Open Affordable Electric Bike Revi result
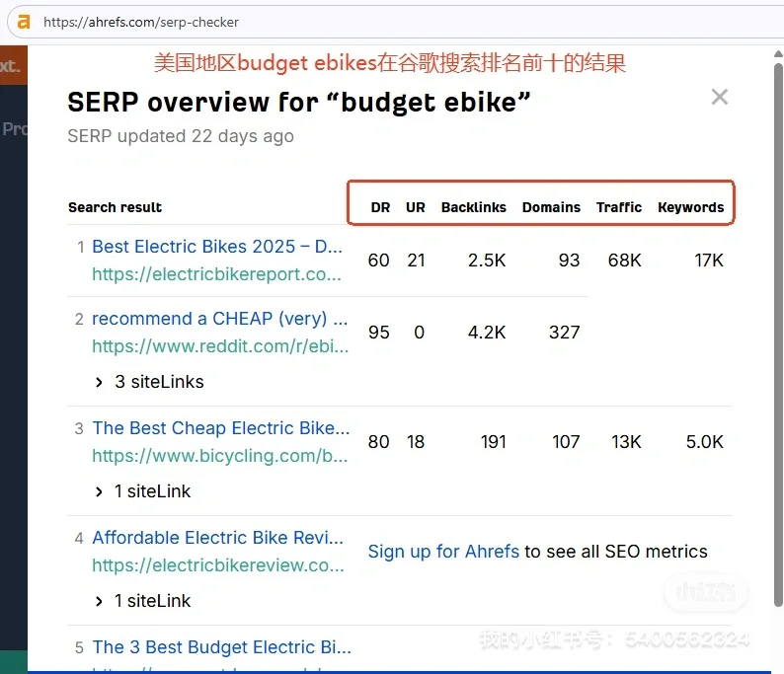784x674 pixels. 217,538
